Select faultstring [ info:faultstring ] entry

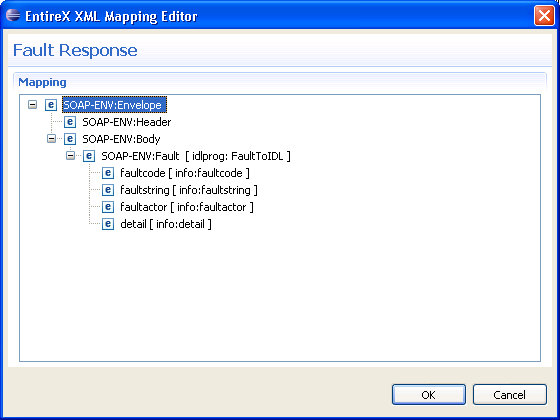coord(189,190)
